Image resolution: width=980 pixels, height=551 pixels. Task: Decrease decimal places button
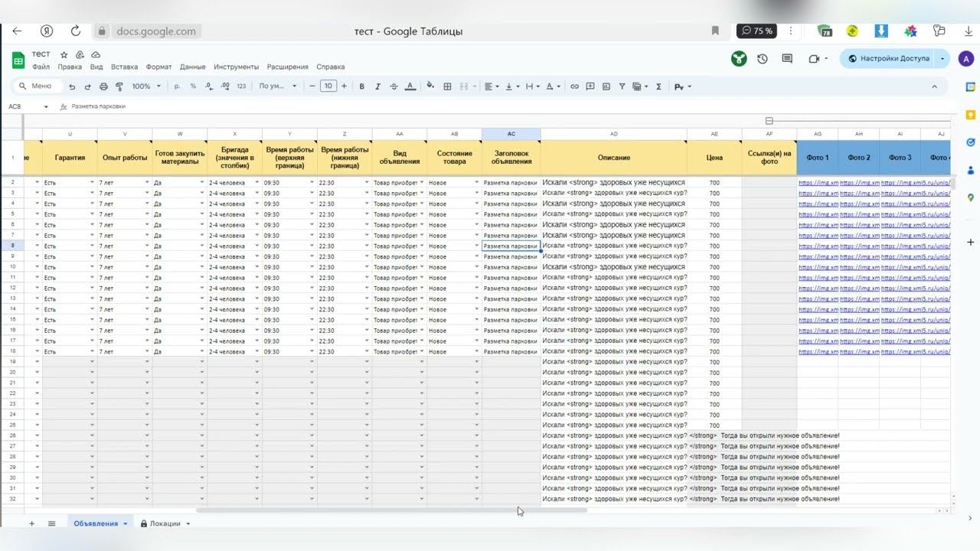pos(208,86)
